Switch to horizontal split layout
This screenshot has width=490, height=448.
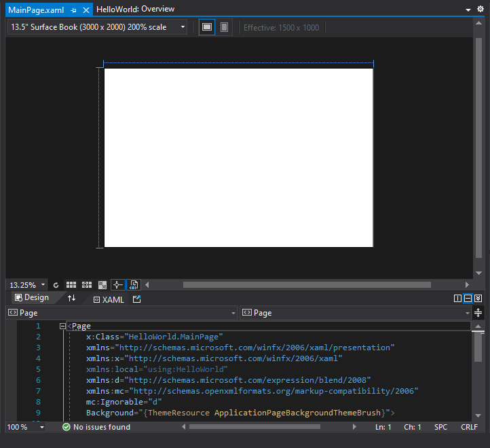(x=468, y=298)
